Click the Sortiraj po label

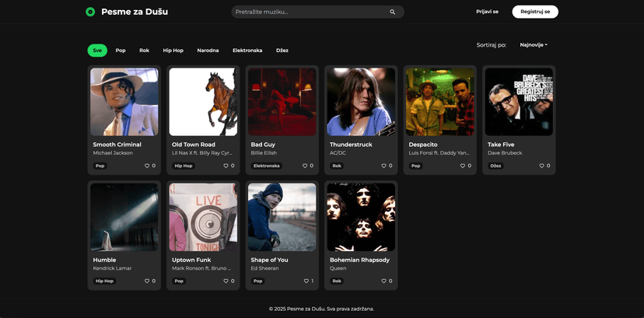(x=492, y=45)
